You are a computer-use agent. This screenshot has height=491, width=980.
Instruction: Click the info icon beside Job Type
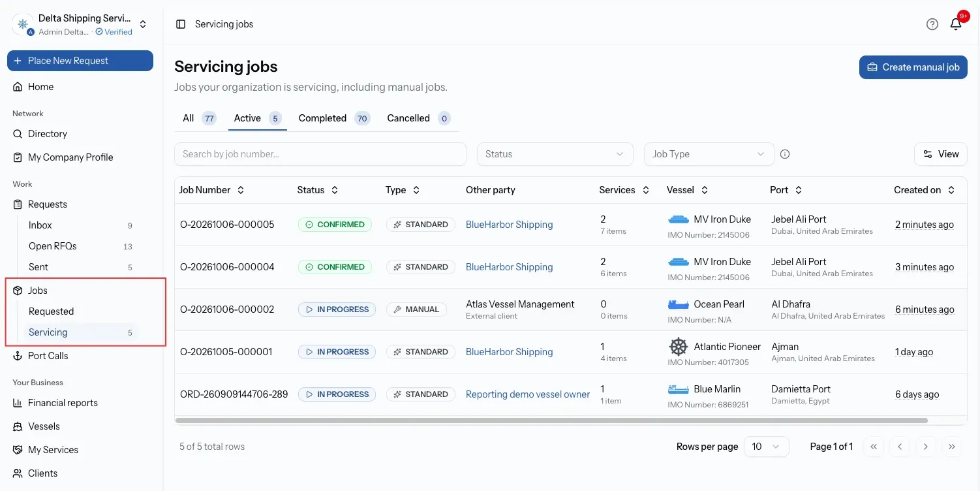click(x=785, y=154)
